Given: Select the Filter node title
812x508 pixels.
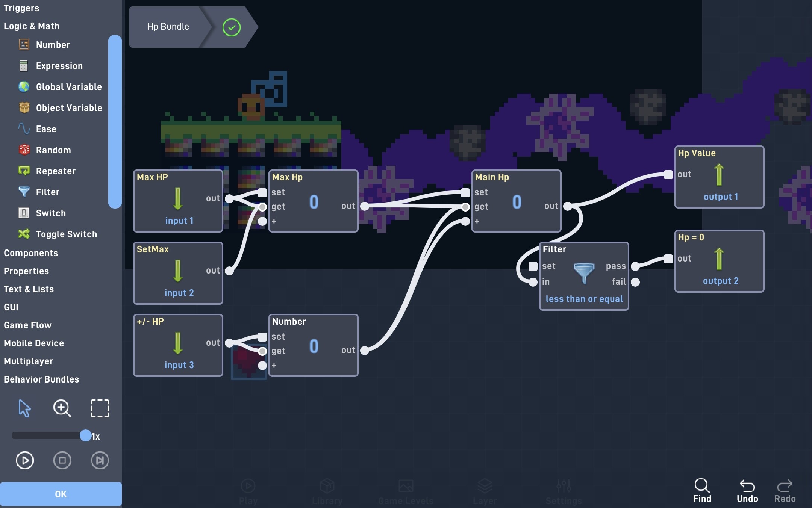Looking at the screenshot, I should [x=554, y=249].
